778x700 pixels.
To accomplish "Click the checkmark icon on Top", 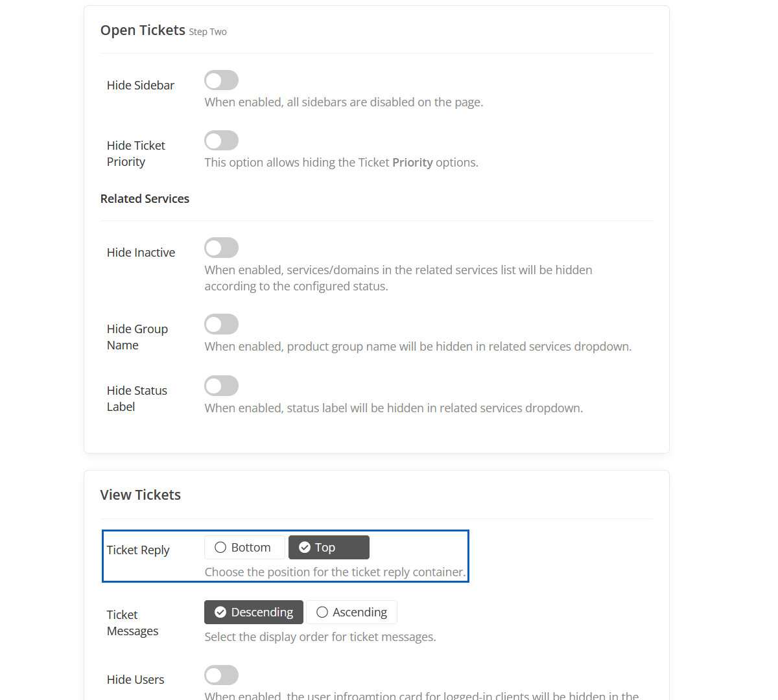I will pyautogui.click(x=305, y=548).
